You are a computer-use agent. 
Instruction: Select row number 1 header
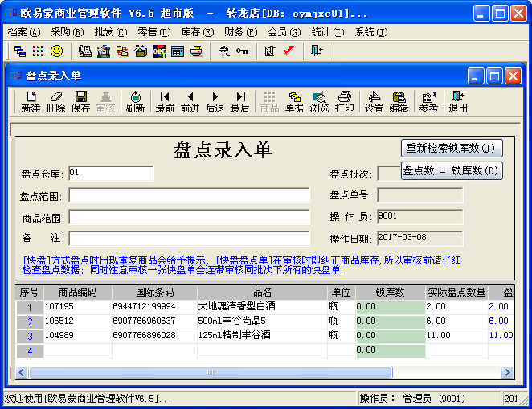pos(30,307)
